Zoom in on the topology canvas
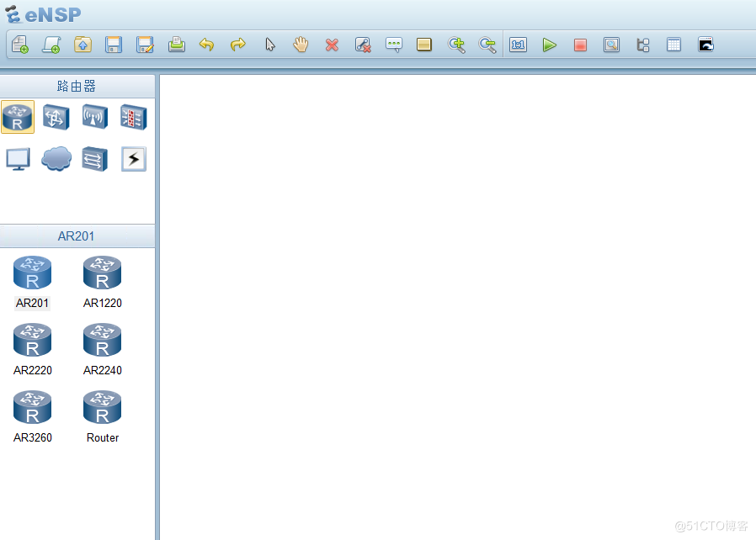The width and height of the screenshot is (756, 540). [x=456, y=45]
